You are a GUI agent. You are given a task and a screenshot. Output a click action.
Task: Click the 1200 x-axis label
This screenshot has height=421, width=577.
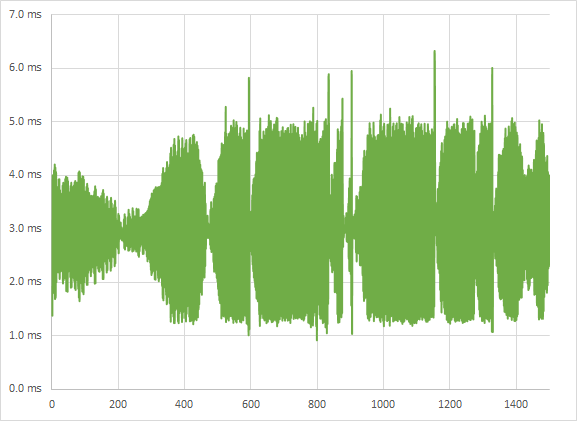[x=449, y=404]
